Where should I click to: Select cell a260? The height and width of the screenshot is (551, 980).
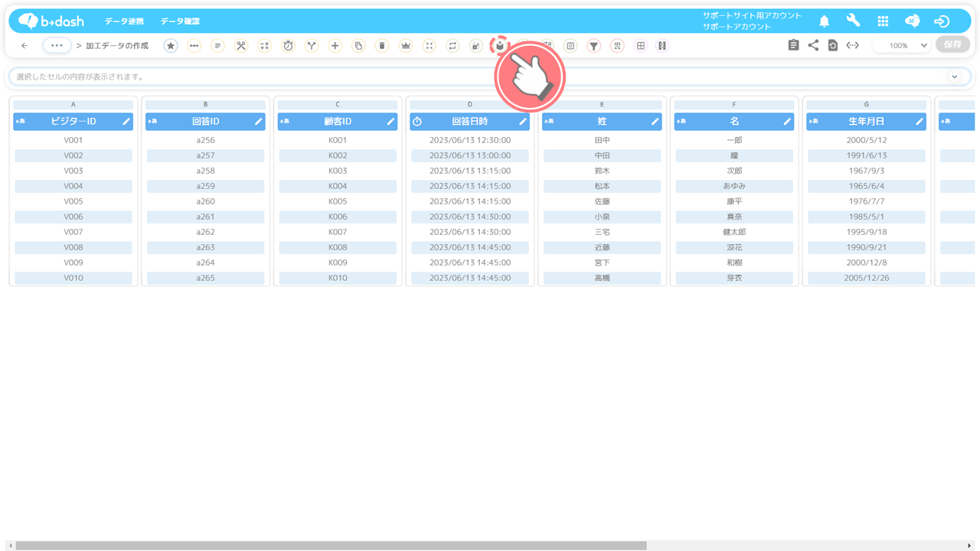pos(205,201)
